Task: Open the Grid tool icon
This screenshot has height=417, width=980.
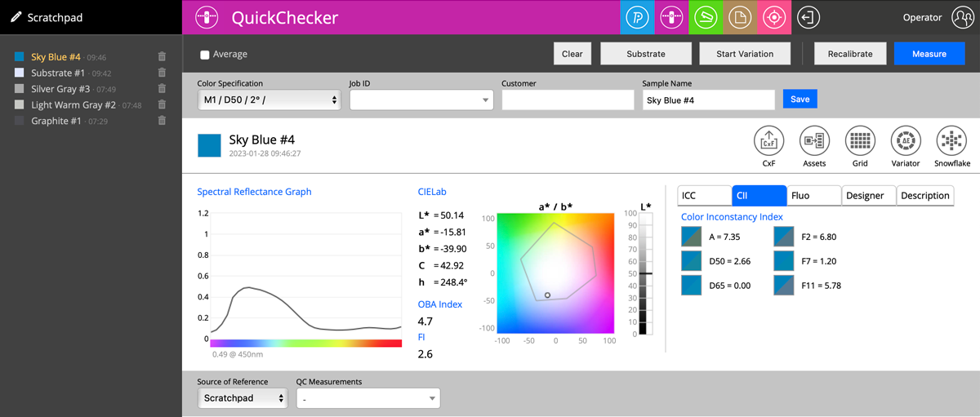Action: 860,141
